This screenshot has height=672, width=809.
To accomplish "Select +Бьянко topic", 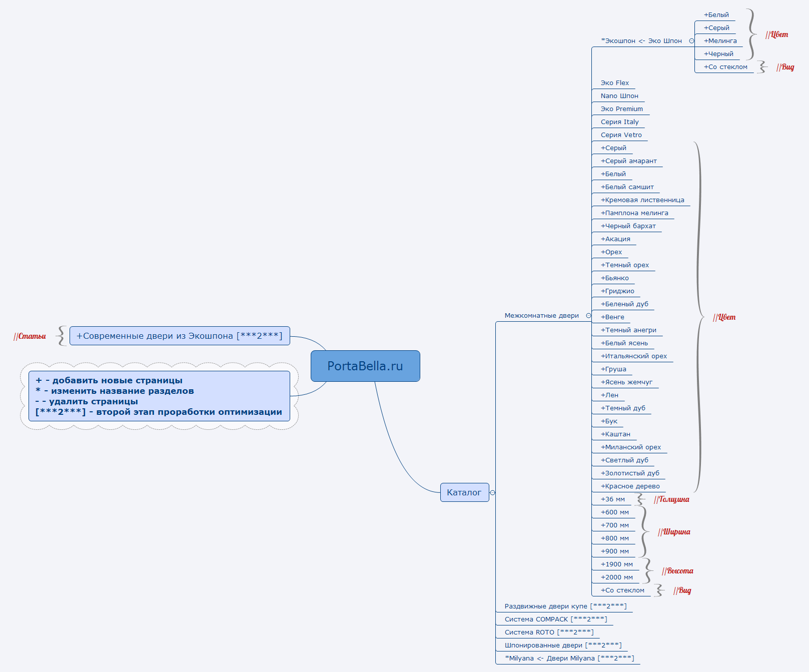I will pyautogui.click(x=615, y=278).
